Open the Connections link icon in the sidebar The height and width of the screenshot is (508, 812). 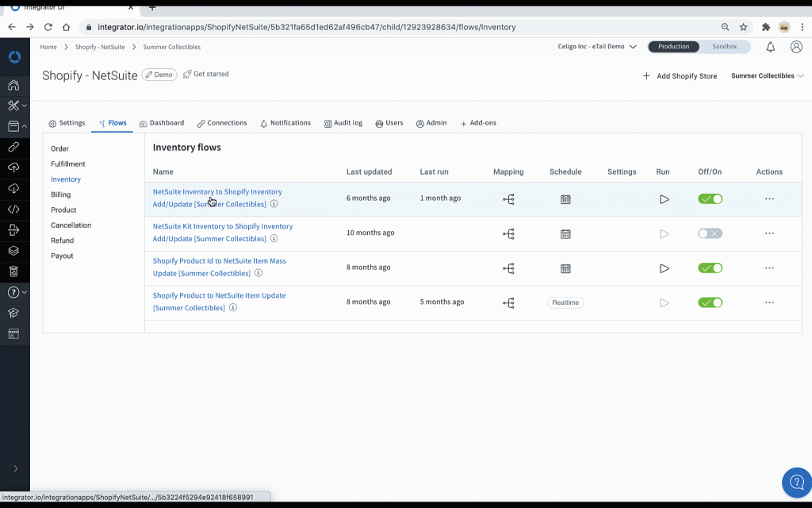click(x=14, y=147)
